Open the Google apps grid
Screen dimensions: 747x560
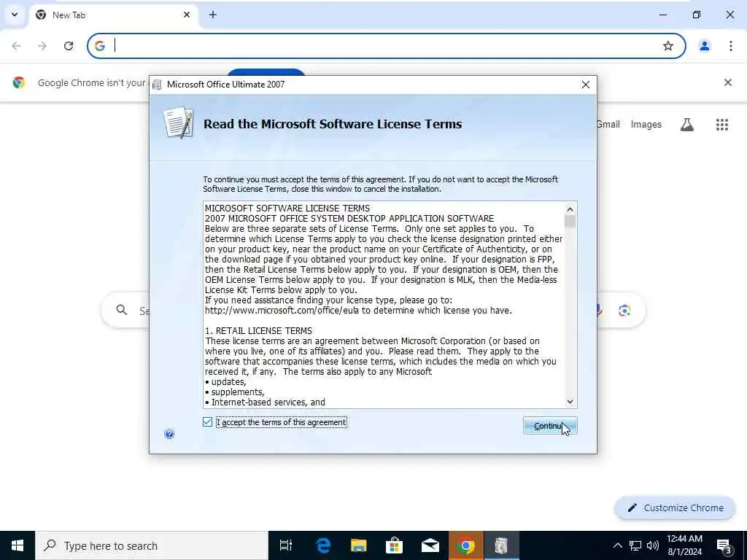[722, 124]
